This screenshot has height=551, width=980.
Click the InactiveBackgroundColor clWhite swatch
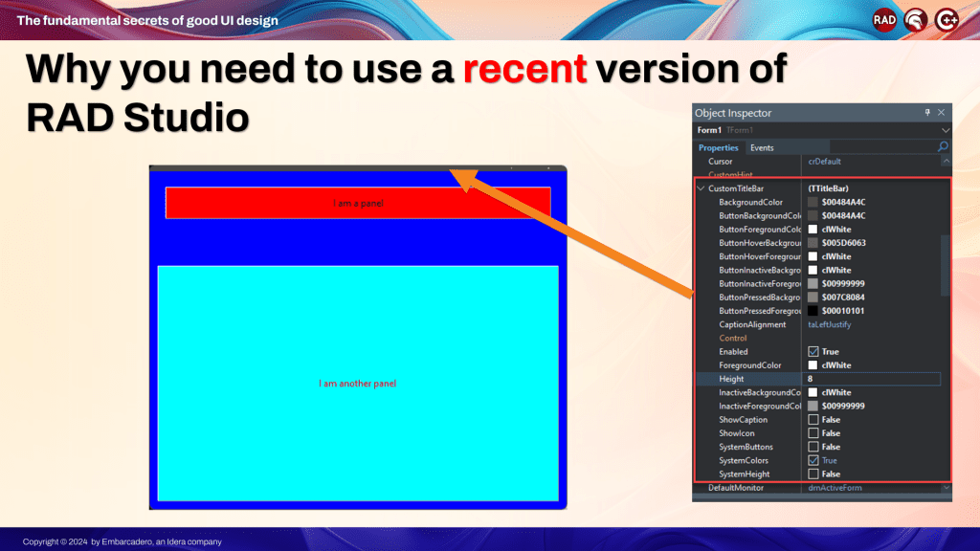pyautogui.click(x=813, y=392)
